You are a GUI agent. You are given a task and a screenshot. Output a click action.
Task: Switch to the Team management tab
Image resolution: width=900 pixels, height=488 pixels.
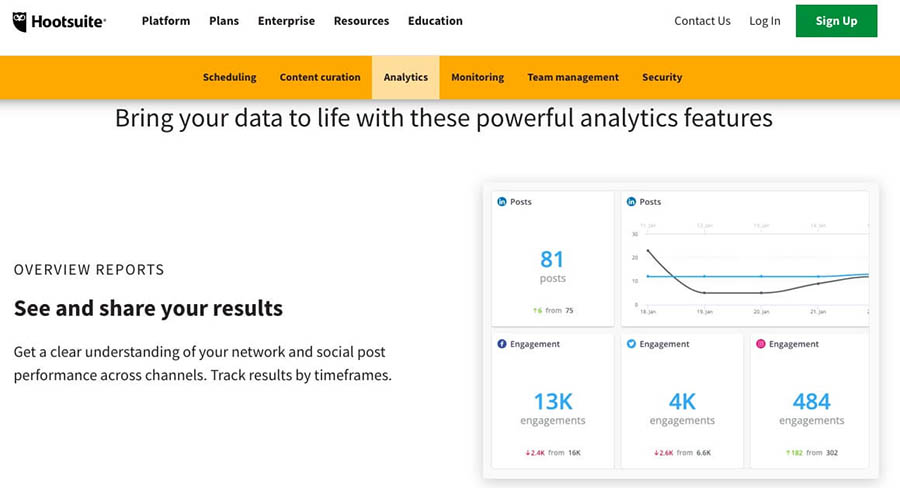[573, 77]
